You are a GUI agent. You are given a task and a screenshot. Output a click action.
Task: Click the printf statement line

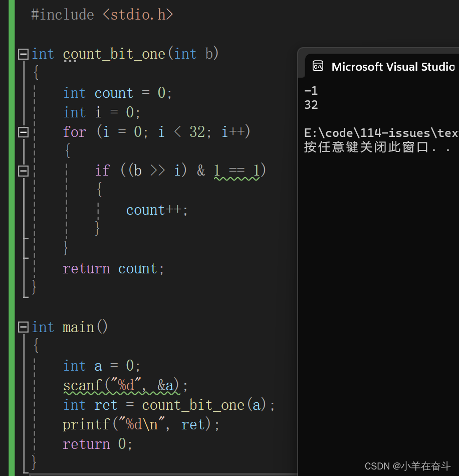coord(141,424)
